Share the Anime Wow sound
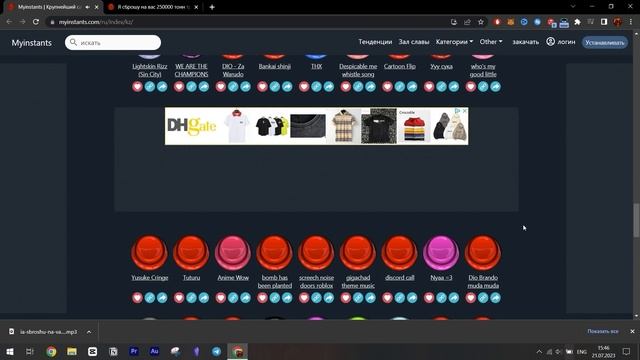Screen dimensions: 640x360 click(245, 298)
